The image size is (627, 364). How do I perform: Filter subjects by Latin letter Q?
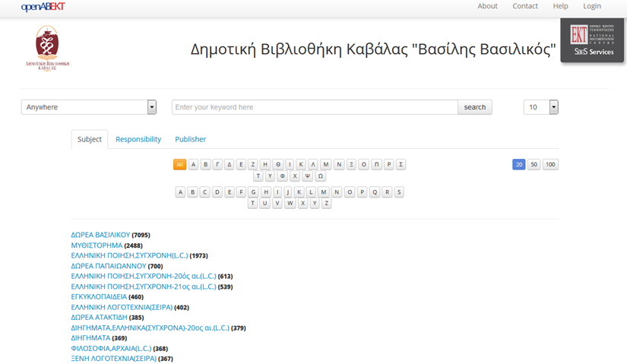375,192
